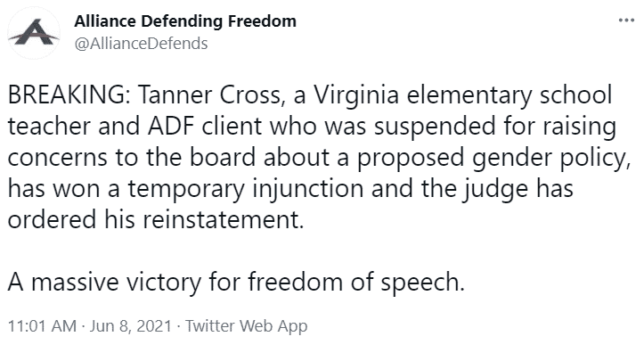This screenshot has height=353, width=644.
Task: Click the word 'reinstatement' in the tweet
Action: point(223,220)
